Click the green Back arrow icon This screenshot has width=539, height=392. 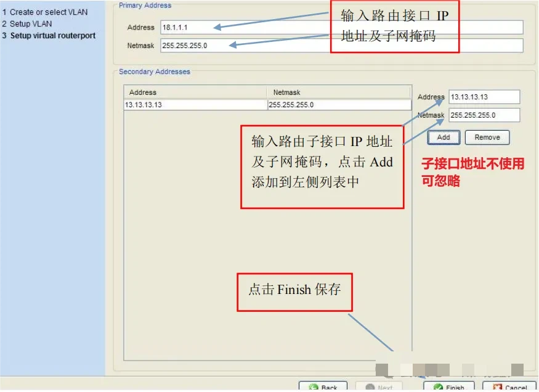click(314, 388)
